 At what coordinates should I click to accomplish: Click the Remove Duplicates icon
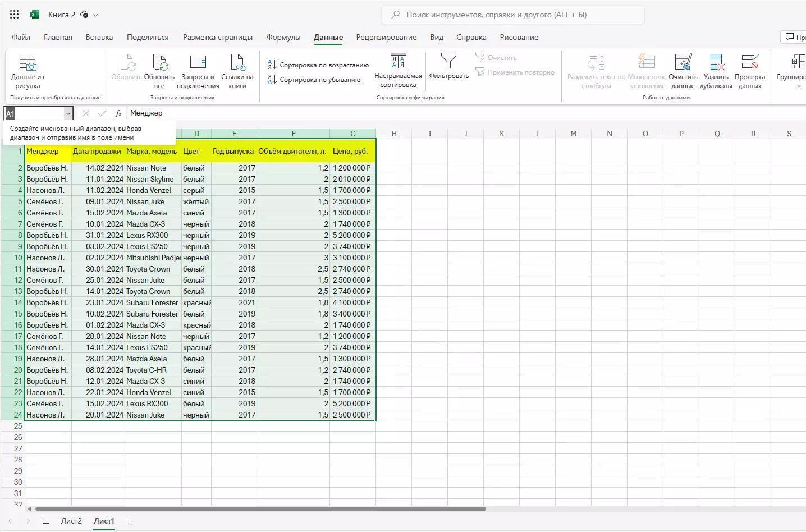pos(716,63)
